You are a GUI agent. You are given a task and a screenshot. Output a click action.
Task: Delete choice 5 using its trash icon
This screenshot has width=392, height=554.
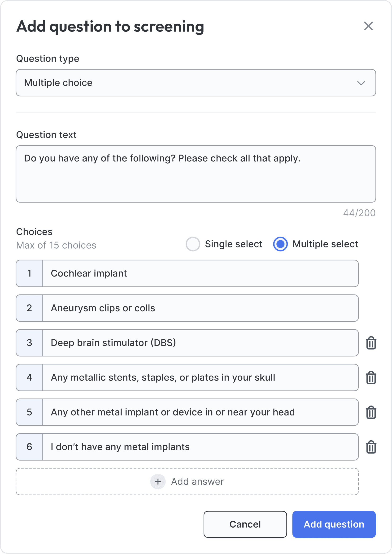click(x=371, y=412)
